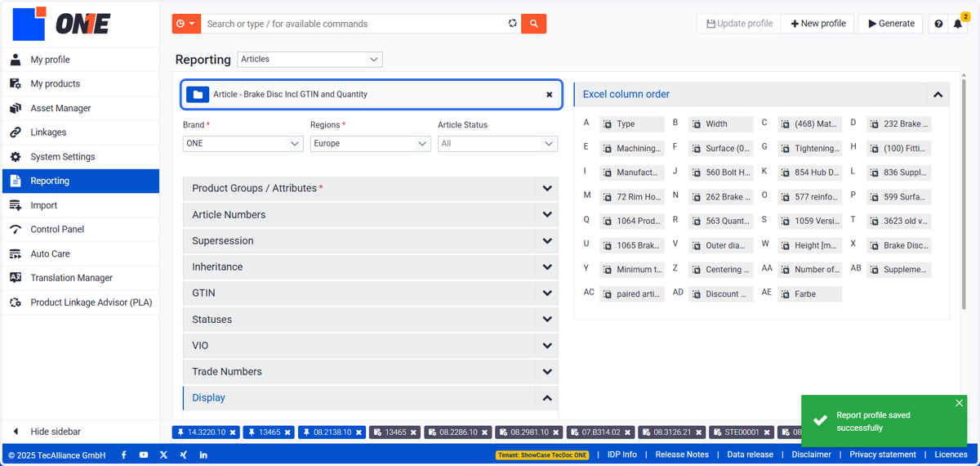Open the Brand dropdown set to ONE
Viewport: 980px width, 466px height.
243,143
